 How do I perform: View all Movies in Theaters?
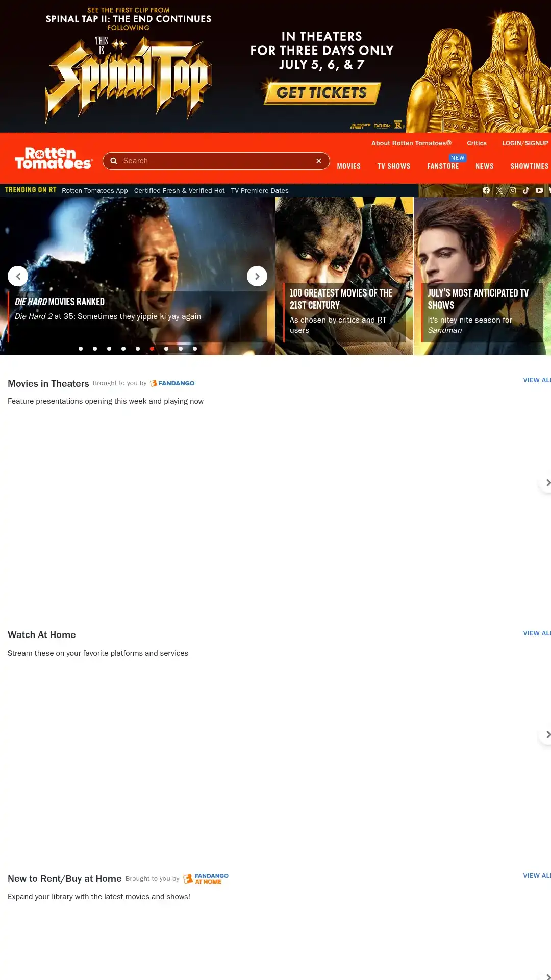tap(537, 380)
